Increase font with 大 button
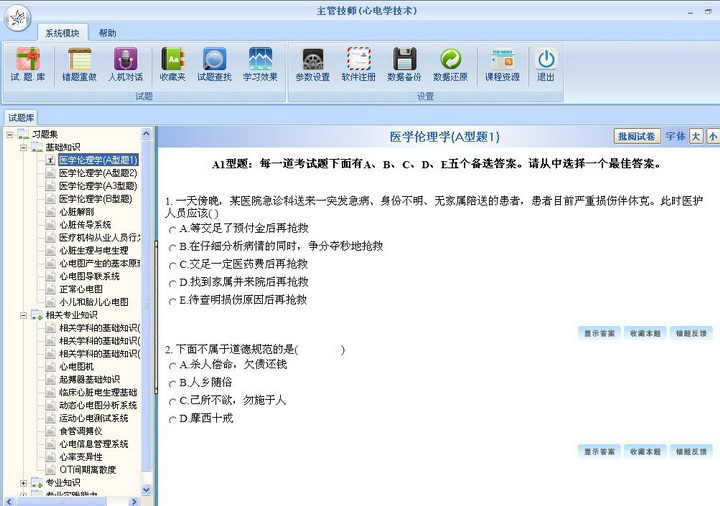 [696, 136]
